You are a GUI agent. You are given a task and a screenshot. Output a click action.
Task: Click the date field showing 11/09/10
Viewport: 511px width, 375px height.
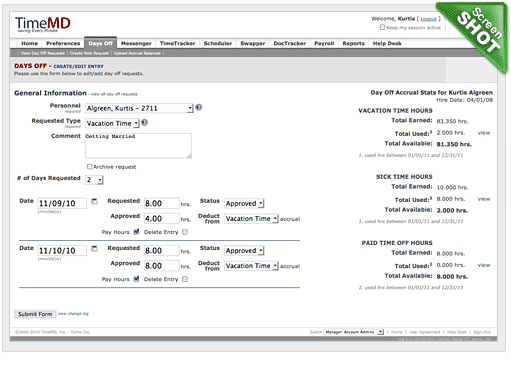(x=62, y=203)
